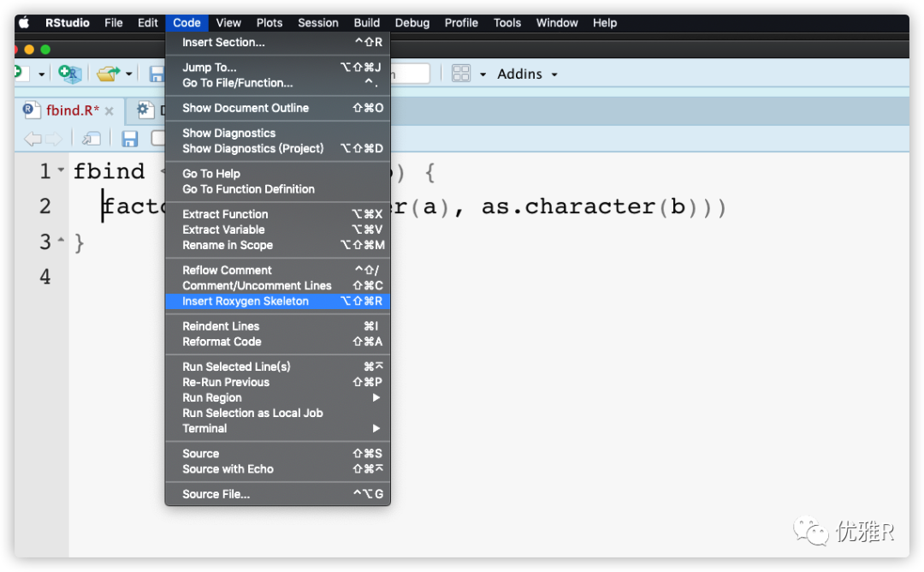Select Rename in Scope
Image resolution: width=924 pixels, height=572 pixels.
[x=277, y=245]
